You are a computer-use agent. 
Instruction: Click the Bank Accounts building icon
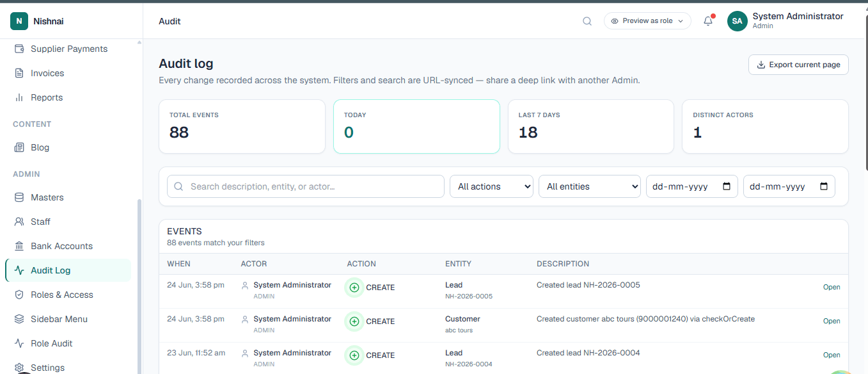(x=19, y=246)
